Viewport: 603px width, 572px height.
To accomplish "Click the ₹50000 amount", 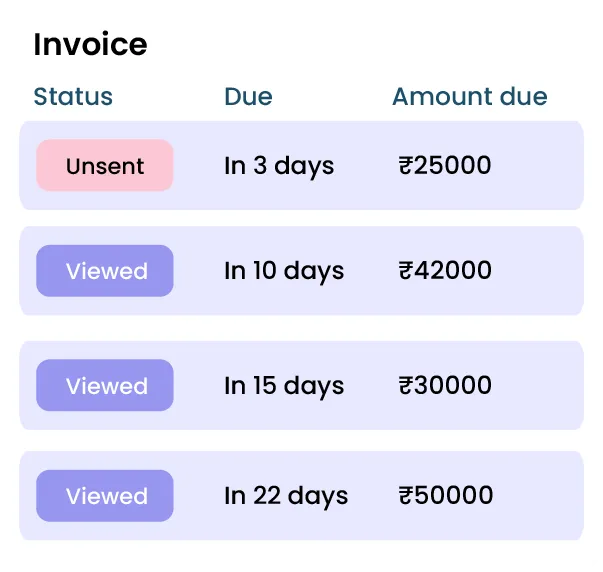I will coord(446,496).
